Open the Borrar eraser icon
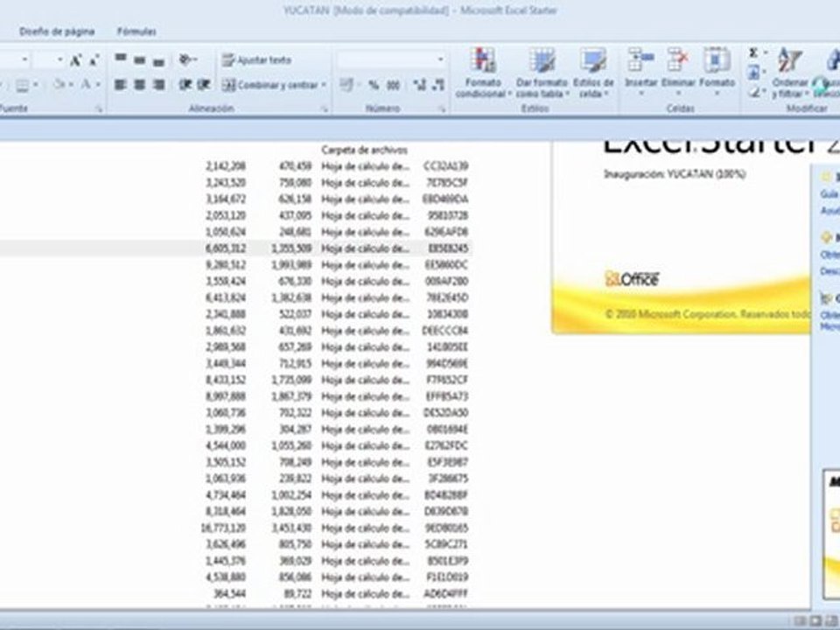 pyautogui.click(x=754, y=92)
